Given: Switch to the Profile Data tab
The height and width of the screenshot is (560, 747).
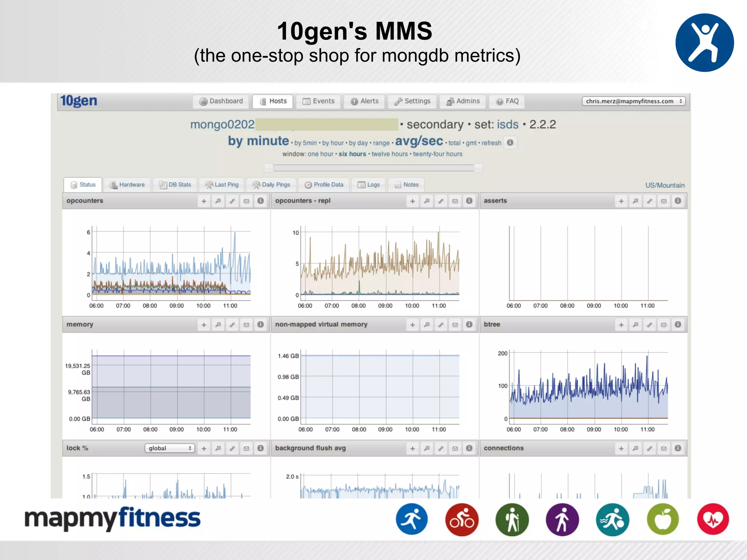Looking at the screenshot, I should click(x=324, y=185).
